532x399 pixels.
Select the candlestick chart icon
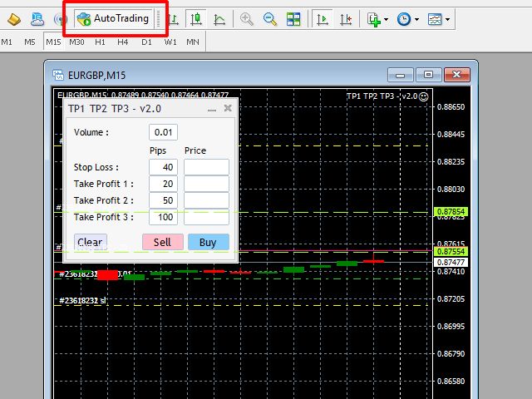point(196,18)
